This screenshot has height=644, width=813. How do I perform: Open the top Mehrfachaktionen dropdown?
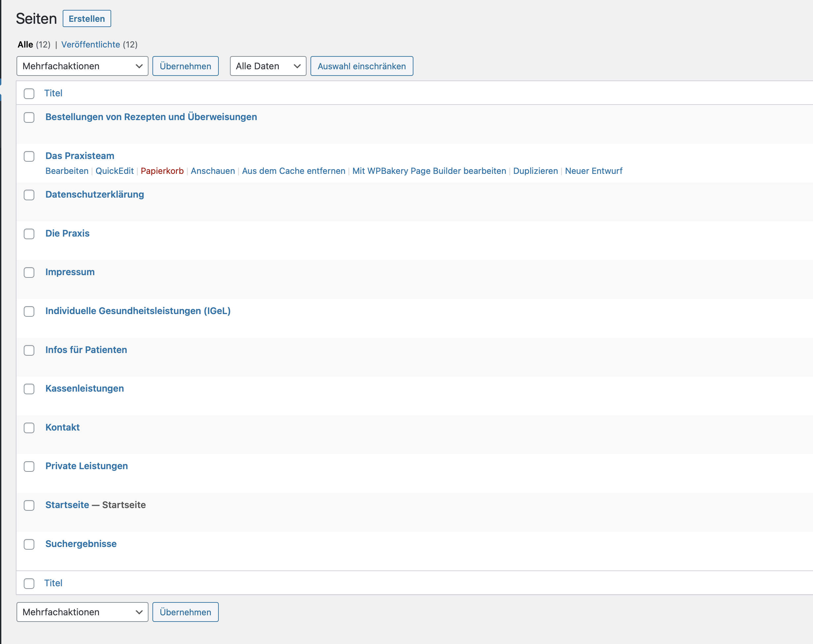pyautogui.click(x=82, y=66)
